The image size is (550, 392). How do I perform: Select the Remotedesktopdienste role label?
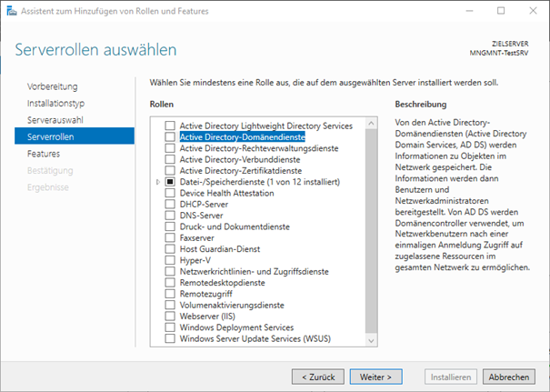coord(223,283)
